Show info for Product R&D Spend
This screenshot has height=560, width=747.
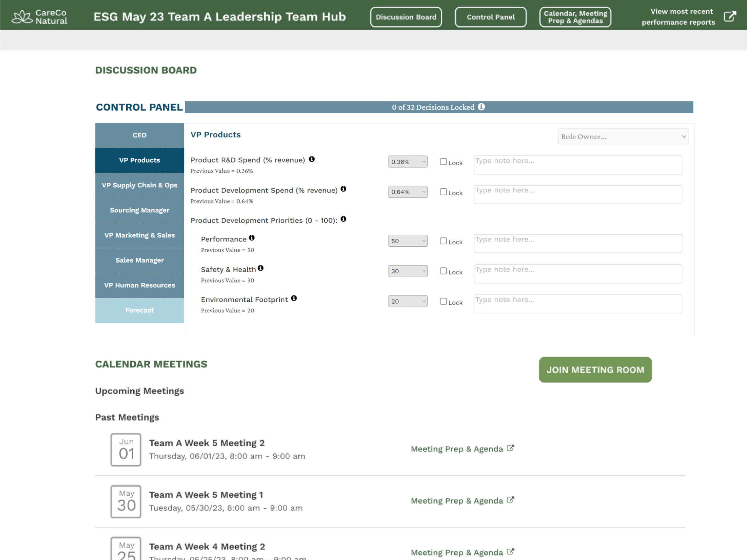pos(312,159)
